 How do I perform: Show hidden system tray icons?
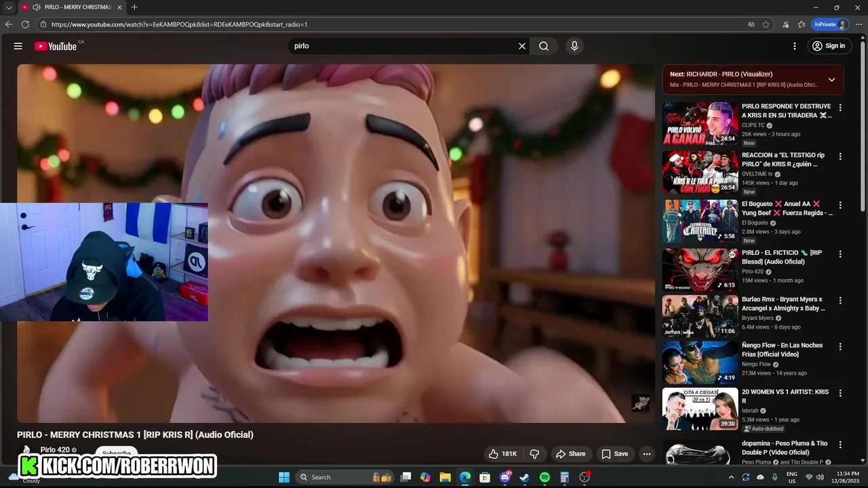pos(731,477)
